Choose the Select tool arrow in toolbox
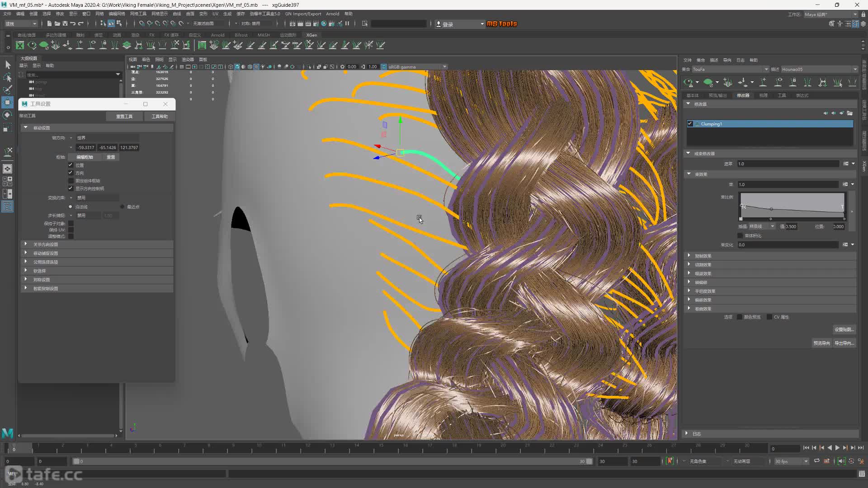This screenshot has width=868, height=488. 8,65
